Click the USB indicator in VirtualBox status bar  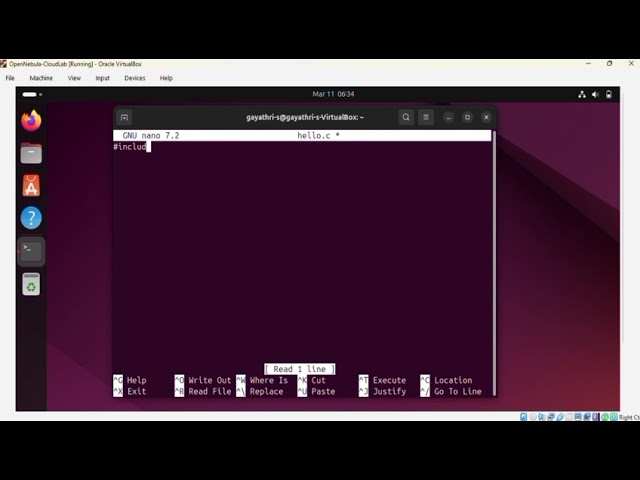[560, 417]
